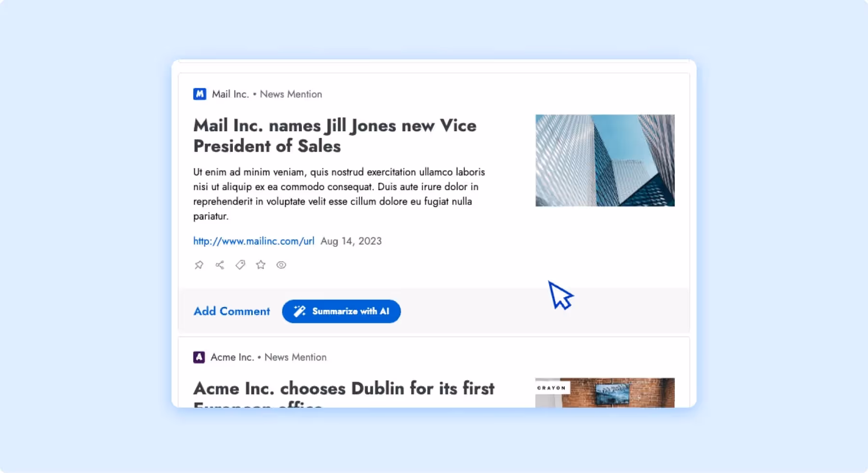Select the eye icon under the article
Screen dimensions: 868x473
(x=281, y=264)
